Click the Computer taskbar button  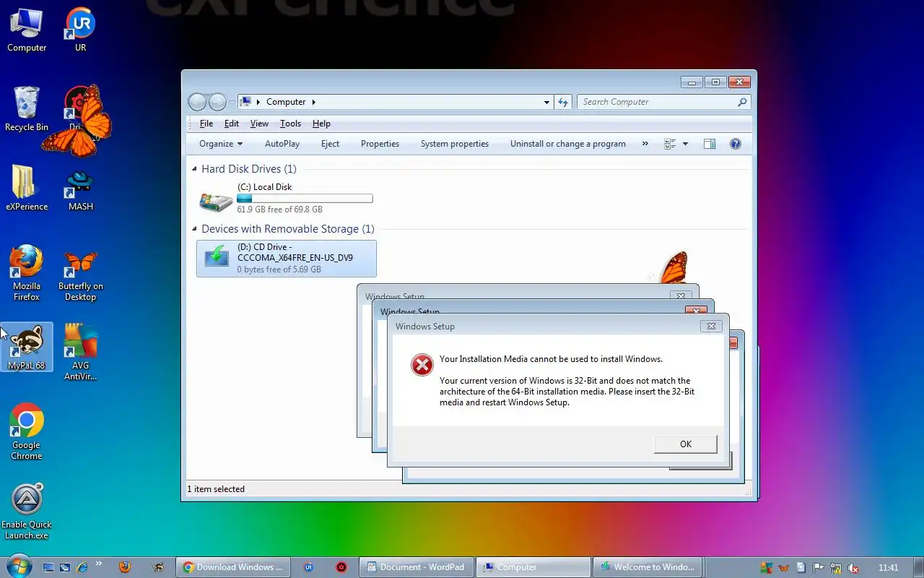[x=534, y=567]
